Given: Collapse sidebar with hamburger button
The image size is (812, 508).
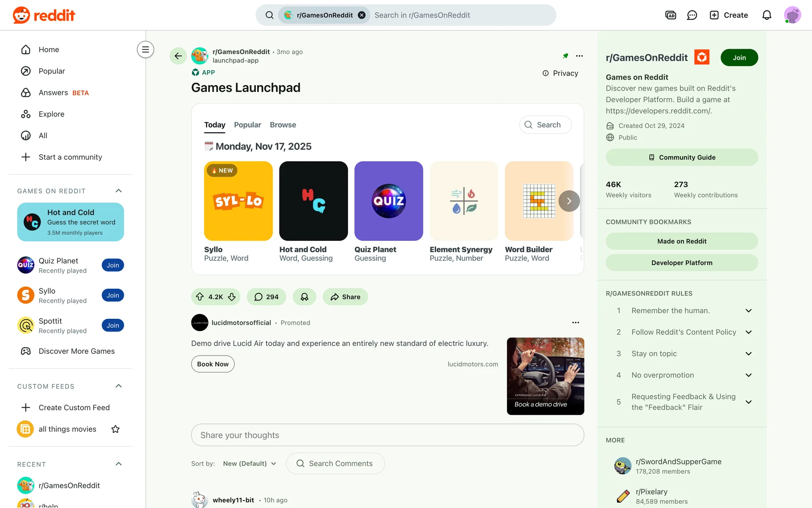Looking at the screenshot, I should (x=145, y=50).
